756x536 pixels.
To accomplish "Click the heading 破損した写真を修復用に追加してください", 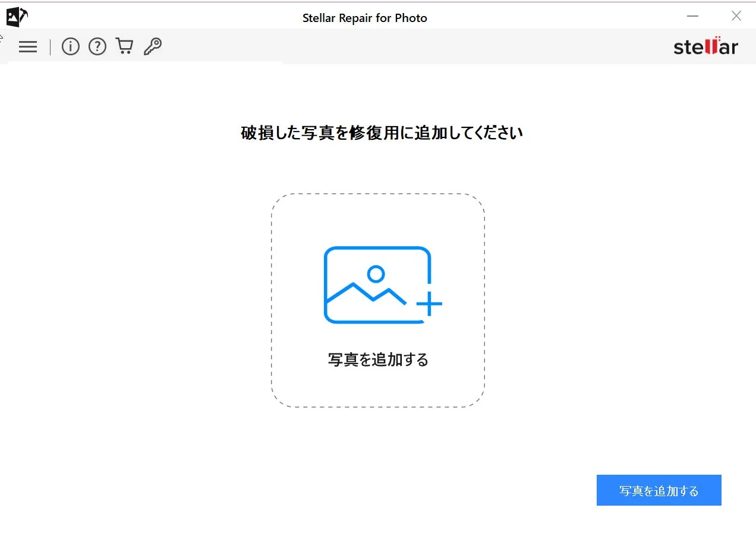I will click(382, 132).
